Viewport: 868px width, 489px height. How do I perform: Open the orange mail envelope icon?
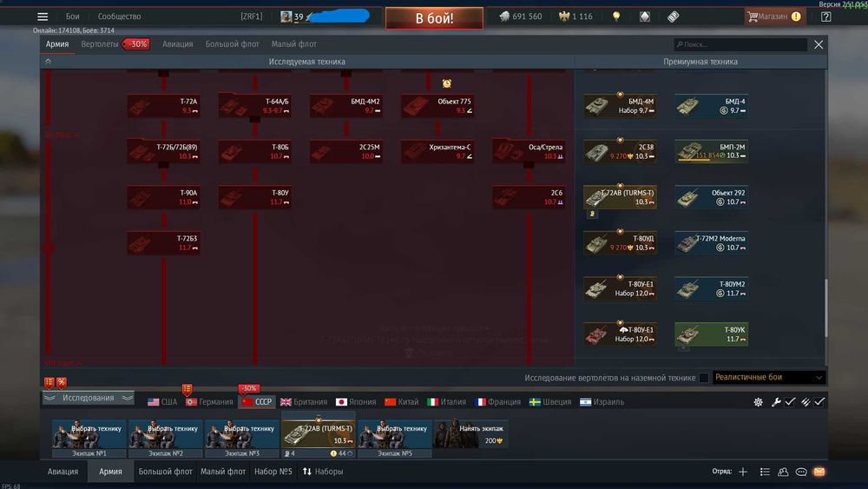pos(819,472)
